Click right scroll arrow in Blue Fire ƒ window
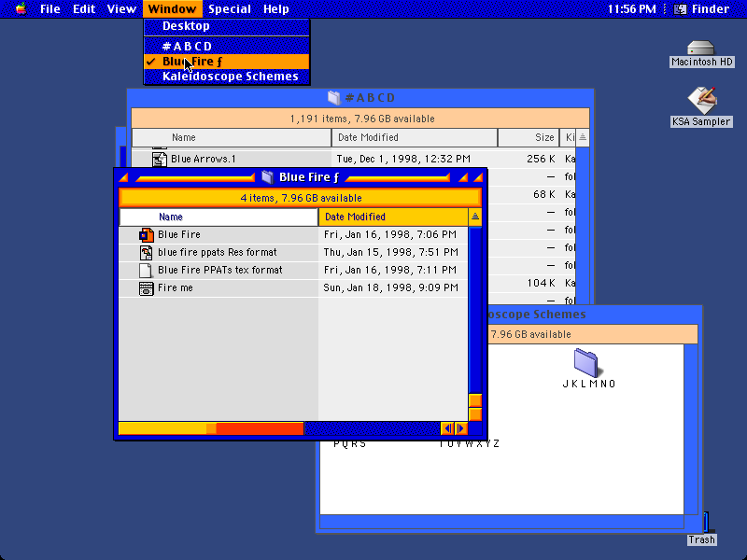747x560 pixels. [460, 428]
